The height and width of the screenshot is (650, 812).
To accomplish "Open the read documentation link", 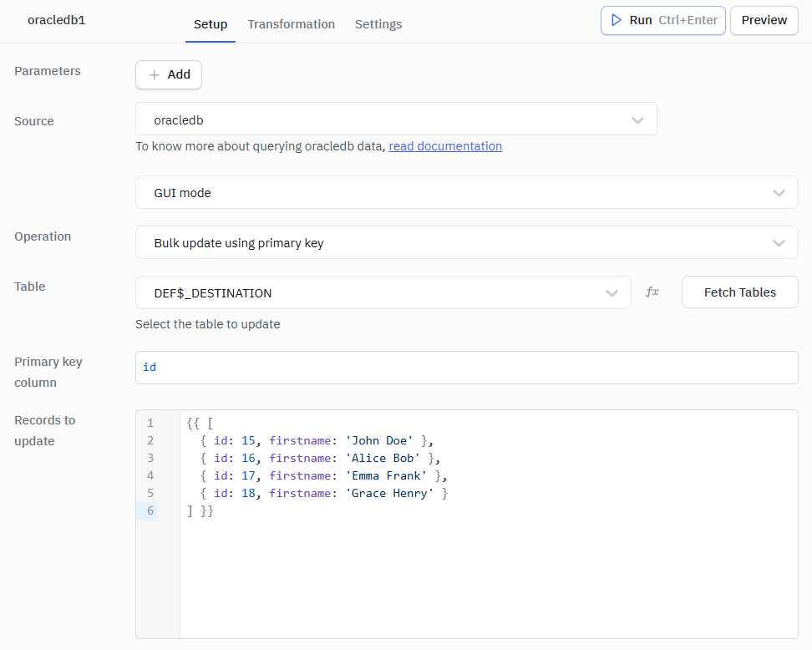I will (x=445, y=146).
